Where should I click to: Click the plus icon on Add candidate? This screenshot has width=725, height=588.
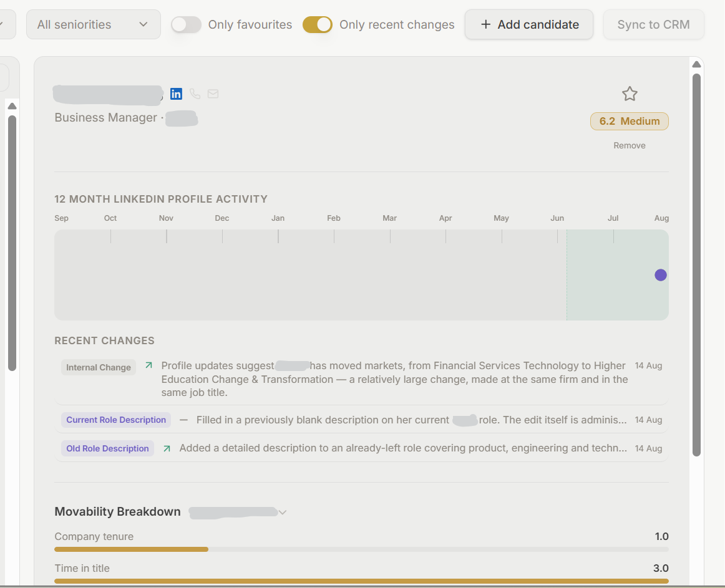(485, 24)
